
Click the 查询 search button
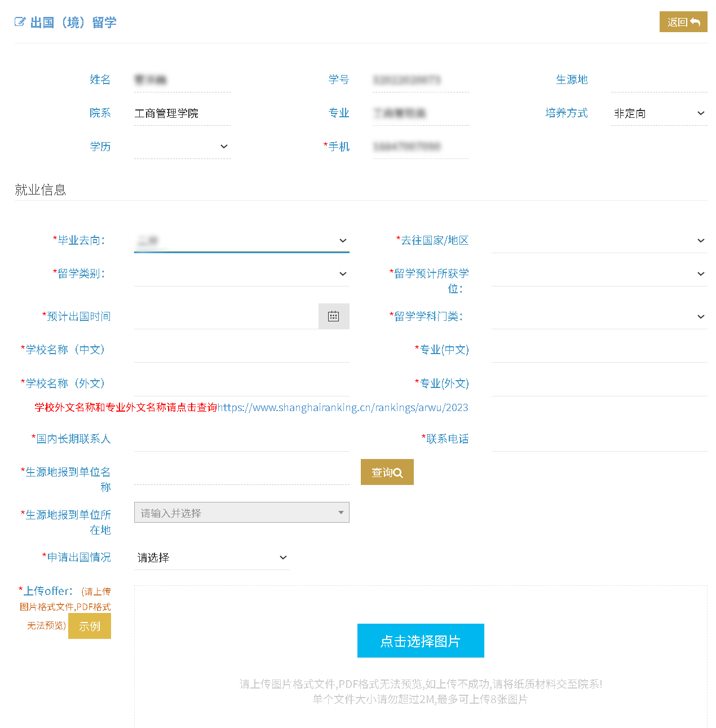387,472
